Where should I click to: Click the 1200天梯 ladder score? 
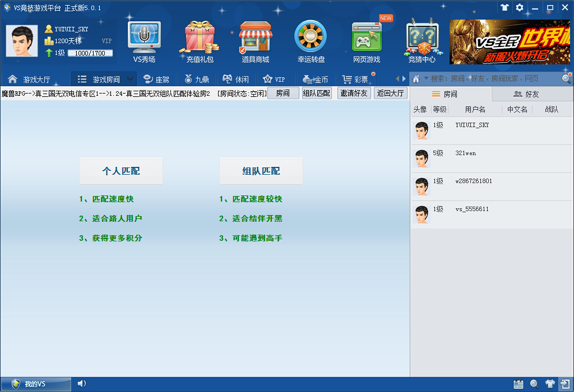pyautogui.click(x=68, y=41)
